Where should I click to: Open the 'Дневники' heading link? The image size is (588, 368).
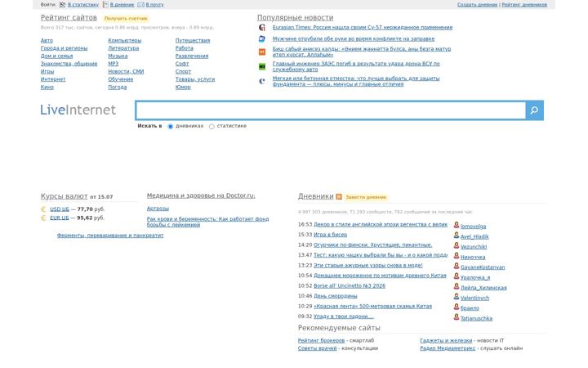(315, 196)
